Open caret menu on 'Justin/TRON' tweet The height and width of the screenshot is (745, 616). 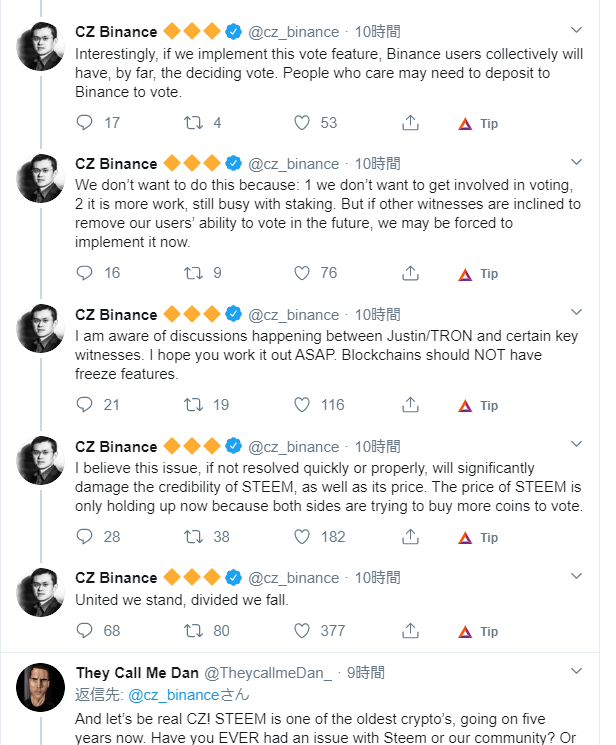(x=576, y=312)
